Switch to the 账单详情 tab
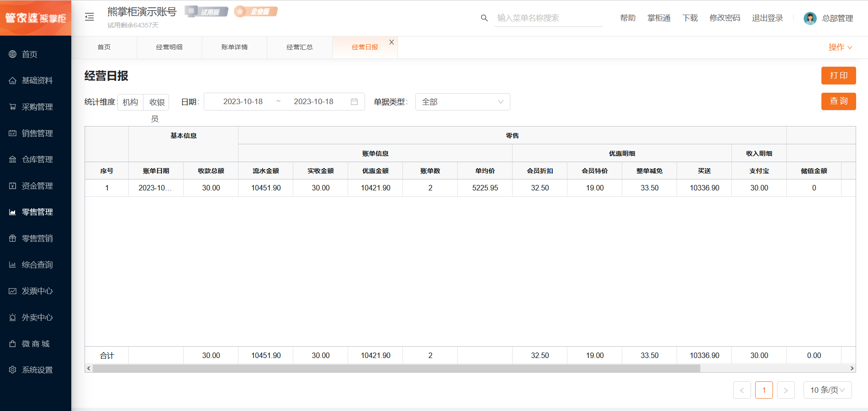Viewport: 868px width, 411px height. point(234,47)
